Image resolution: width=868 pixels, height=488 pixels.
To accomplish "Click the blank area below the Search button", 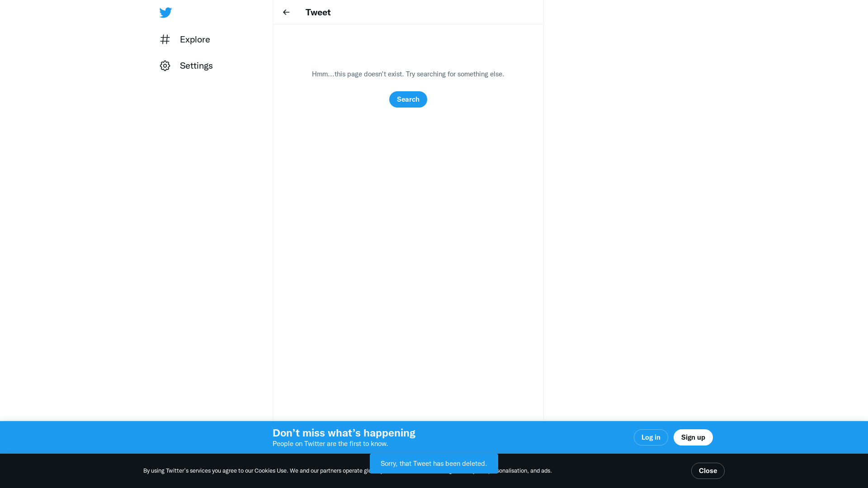I will 408,226.
